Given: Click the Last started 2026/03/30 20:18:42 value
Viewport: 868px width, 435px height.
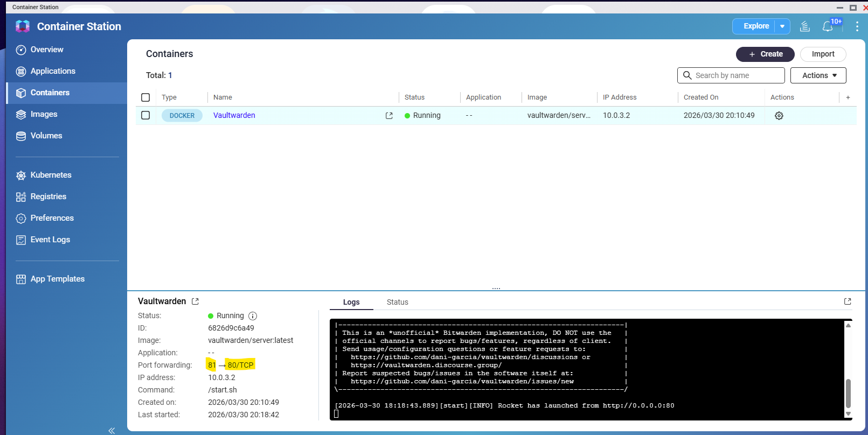Looking at the screenshot, I should [244, 415].
